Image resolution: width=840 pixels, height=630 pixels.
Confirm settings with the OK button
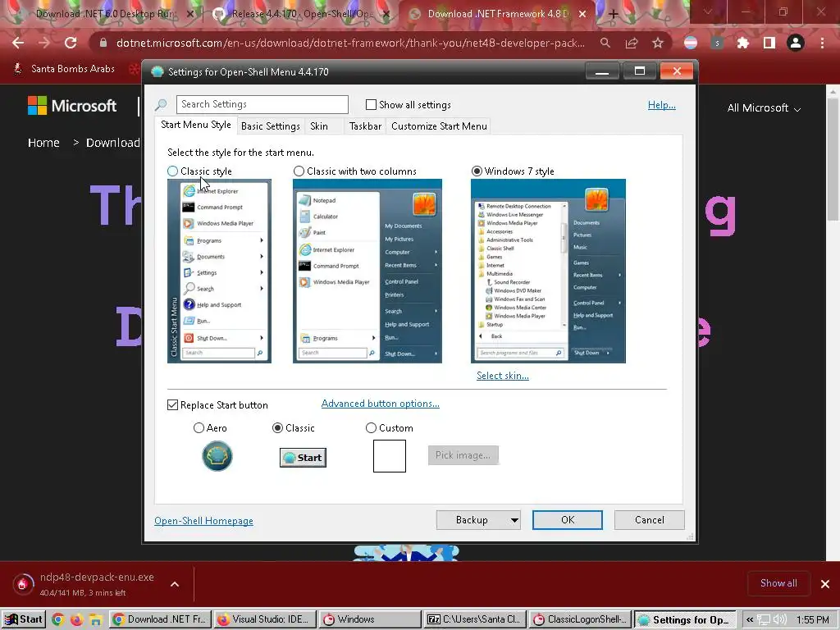click(568, 519)
